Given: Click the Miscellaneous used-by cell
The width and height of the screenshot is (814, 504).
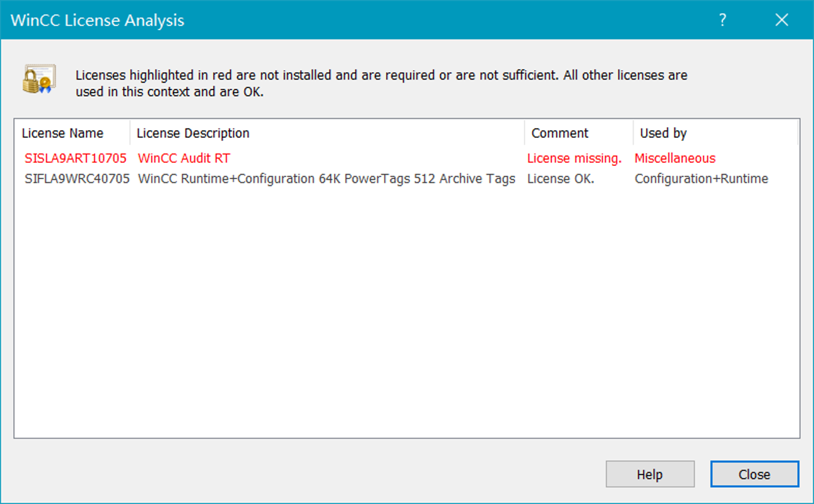Looking at the screenshot, I should 675,158.
